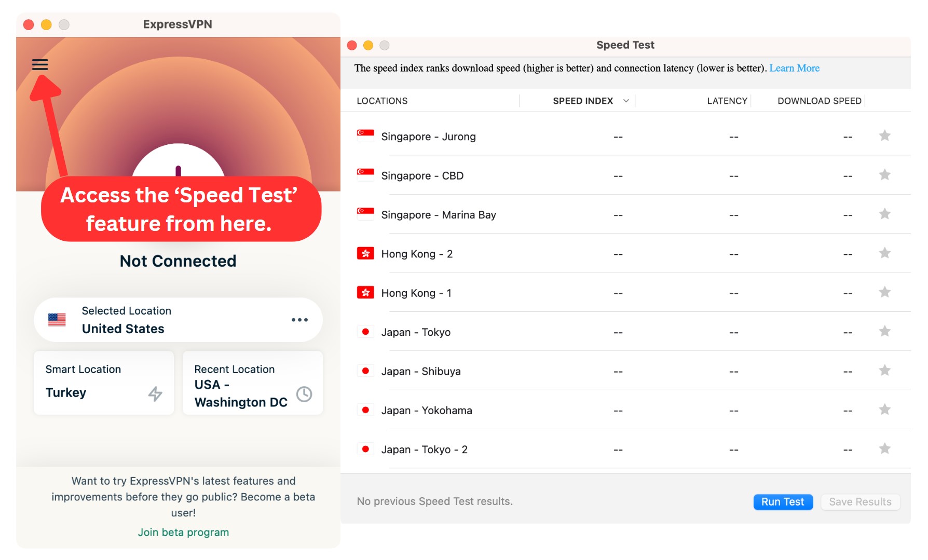Close the ExpressVPN window
The height and width of the screenshot is (560, 928).
[29, 24]
